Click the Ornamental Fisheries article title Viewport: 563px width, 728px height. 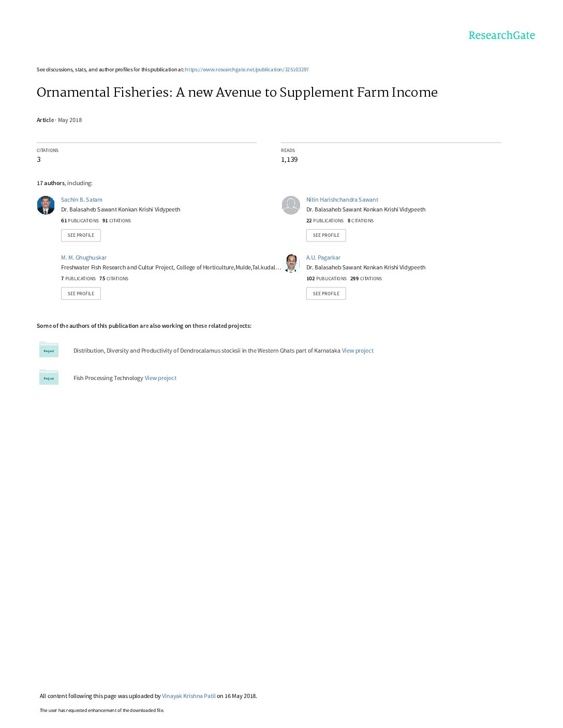[237, 93]
